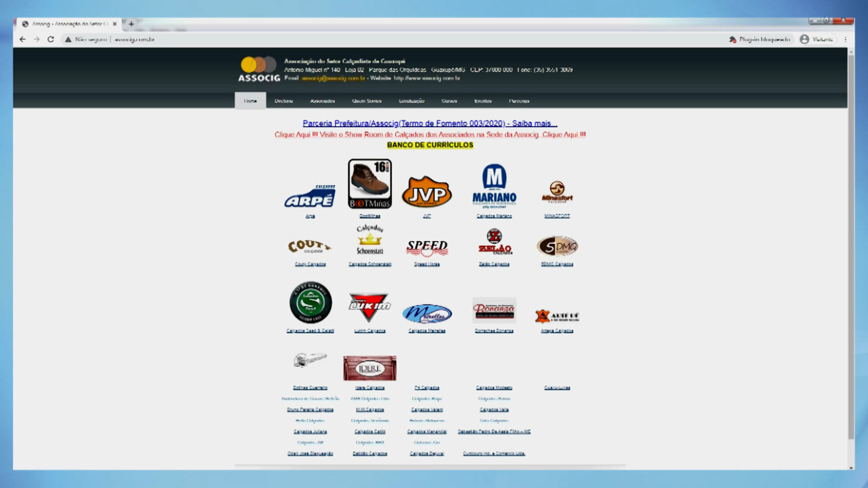Open the Diretoria menu item
The width and height of the screenshot is (868, 488).
[284, 101]
